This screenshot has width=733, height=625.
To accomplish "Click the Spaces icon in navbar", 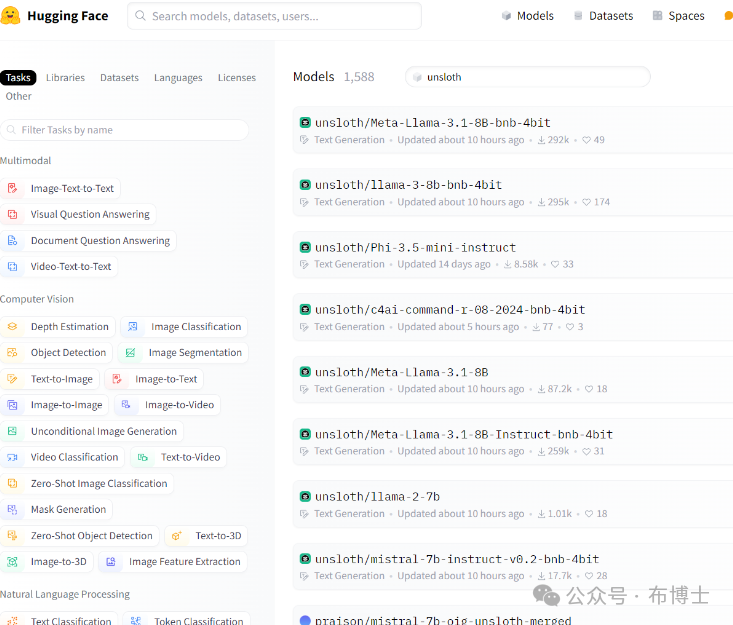I will click(x=657, y=16).
